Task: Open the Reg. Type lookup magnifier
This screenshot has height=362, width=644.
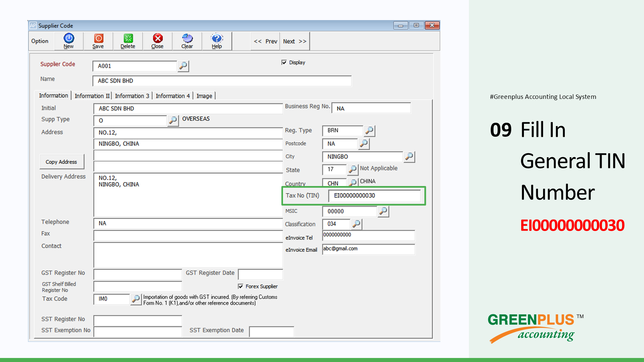Action: [x=369, y=131]
